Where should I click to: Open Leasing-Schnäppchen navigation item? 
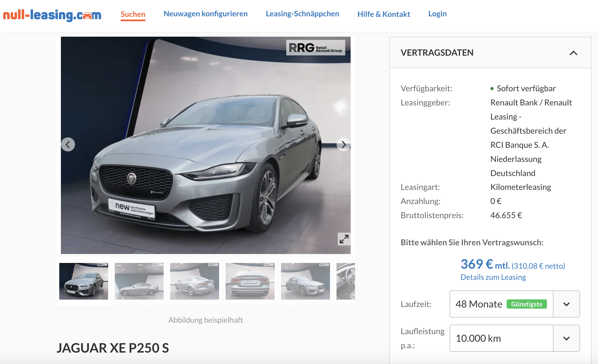302,14
